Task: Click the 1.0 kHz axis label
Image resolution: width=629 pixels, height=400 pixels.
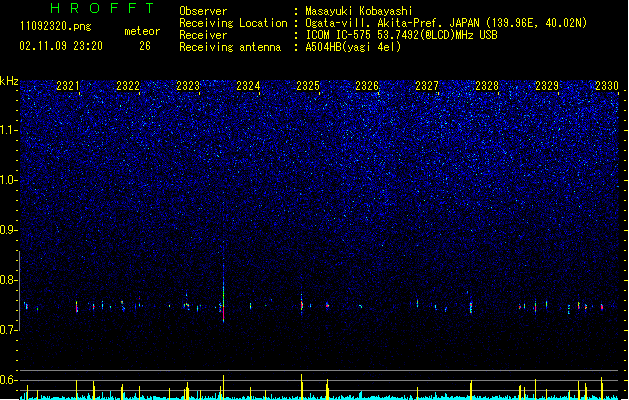Action: (9, 180)
